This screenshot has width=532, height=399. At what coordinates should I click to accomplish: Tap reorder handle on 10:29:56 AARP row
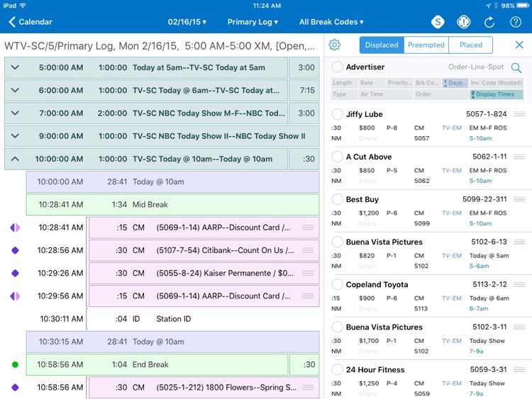coord(308,296)
